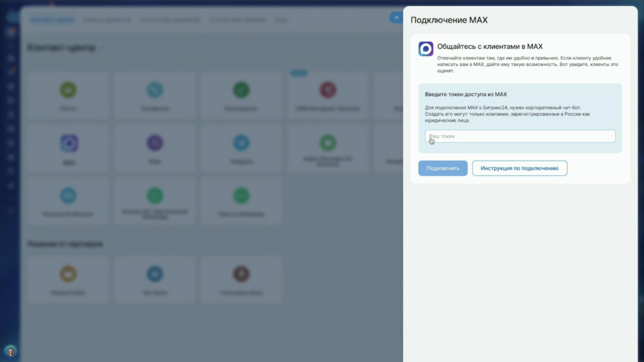This screenshot has height=362, width=644.
Task: Close the MAX connection side panel
Action: click(396, 18)
